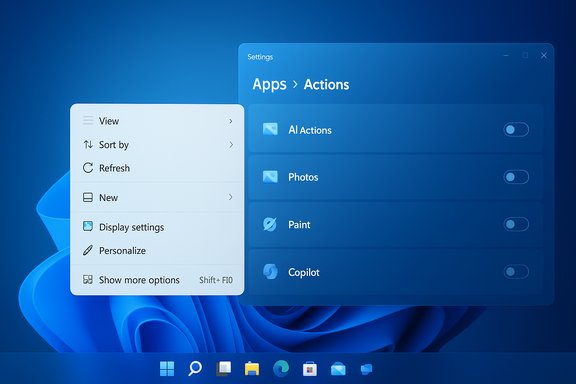Toggle the Copilot actions switch
This screenshot has height=384, width=576.
click(516, 272)
